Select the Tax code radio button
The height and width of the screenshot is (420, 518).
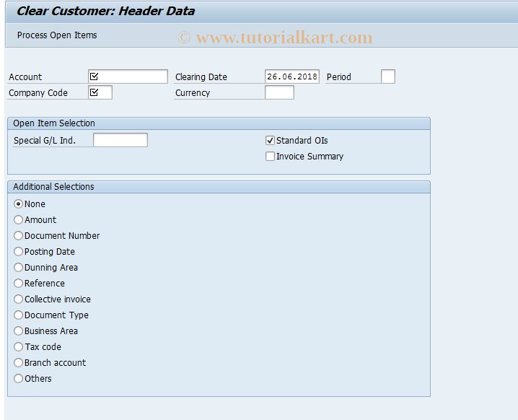click(19, 346)
